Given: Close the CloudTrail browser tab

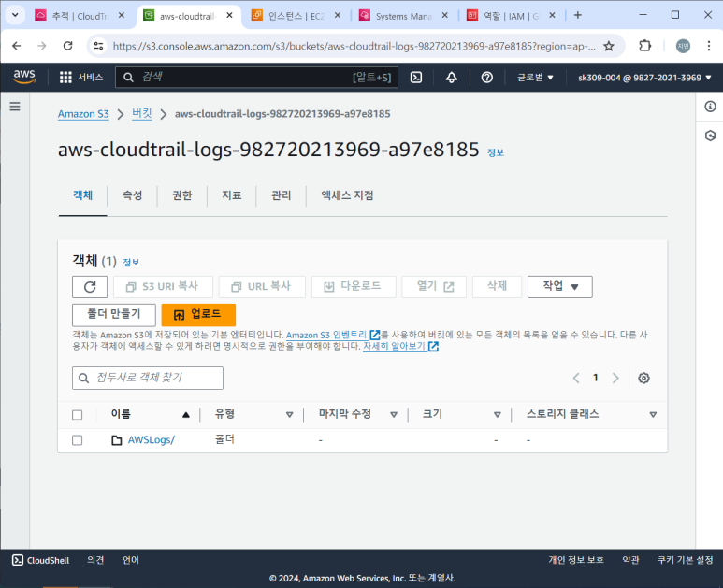Looking at the screenshot, I should (x=122, y=15).
